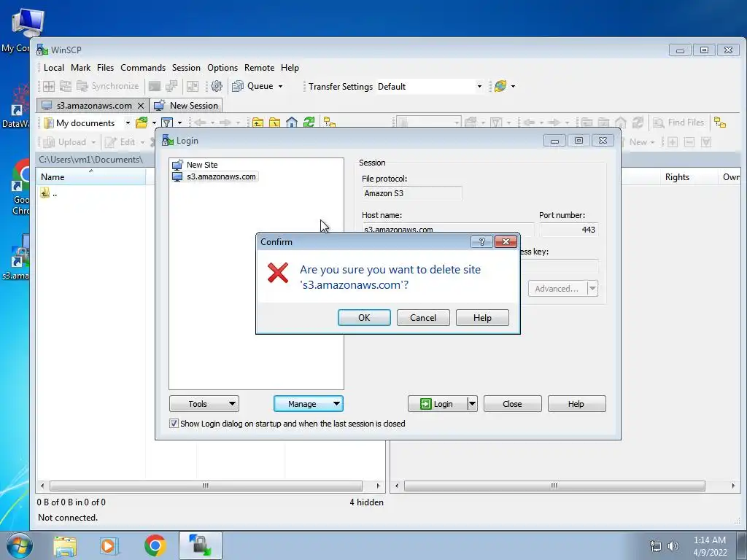Expand the Login button dropdown arrow
Image resolution: width=747 pixels, height=560 pixels.
(472, 404)
